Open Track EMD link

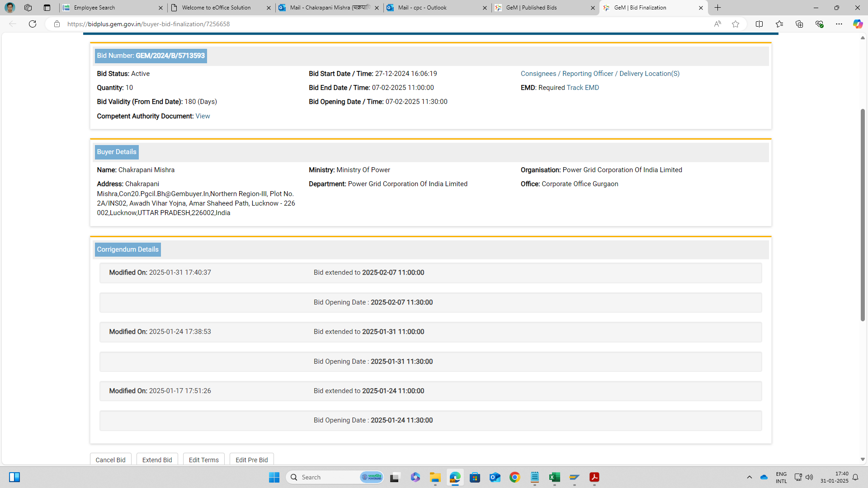(582, 88)
